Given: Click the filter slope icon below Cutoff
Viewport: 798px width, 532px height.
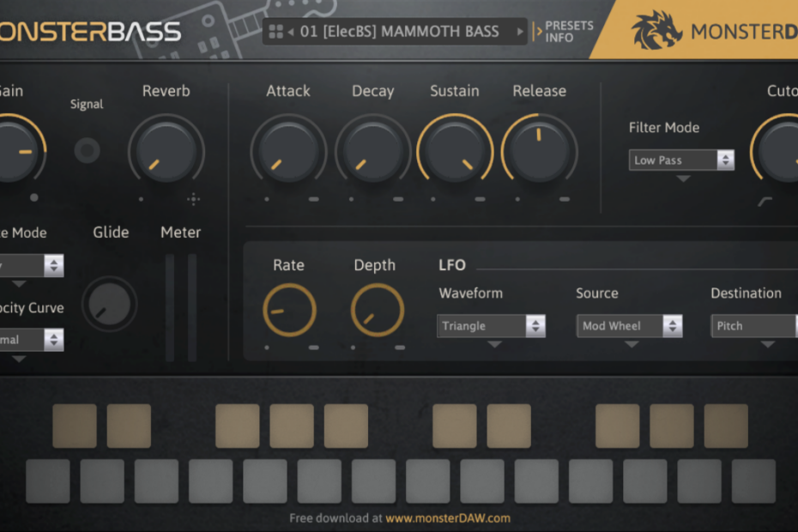Looking at the screenshot, I should 765,202.
